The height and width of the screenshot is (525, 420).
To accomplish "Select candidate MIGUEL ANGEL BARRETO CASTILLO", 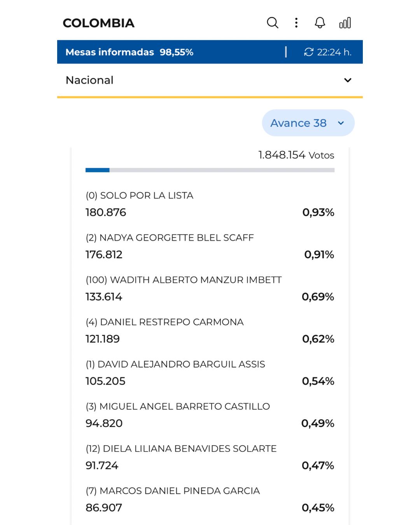I will point(210,415).
